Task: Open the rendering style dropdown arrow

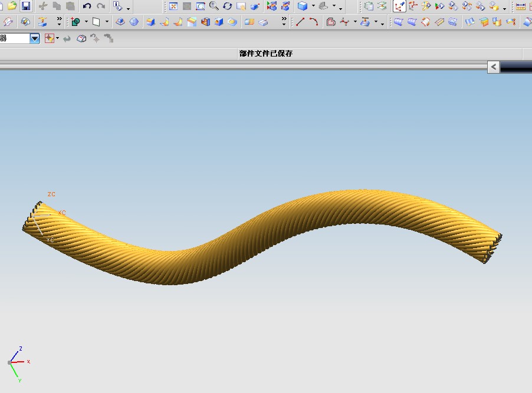Action: [x=313, y=6]
